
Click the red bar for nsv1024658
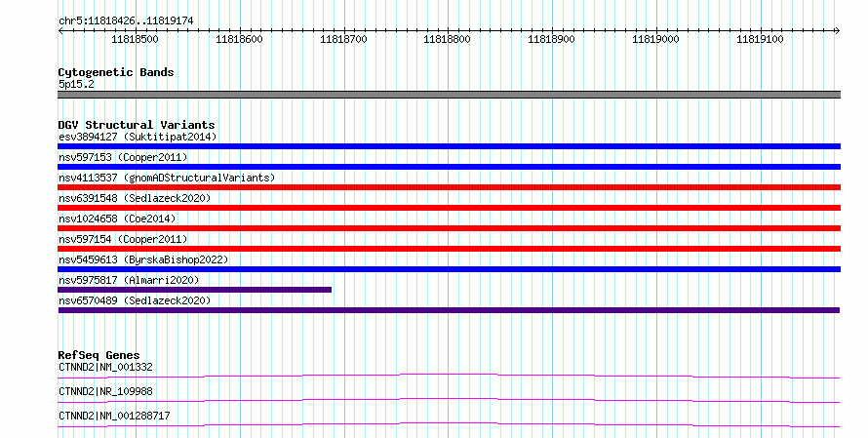pyautogui.click(x=449, y=228)
